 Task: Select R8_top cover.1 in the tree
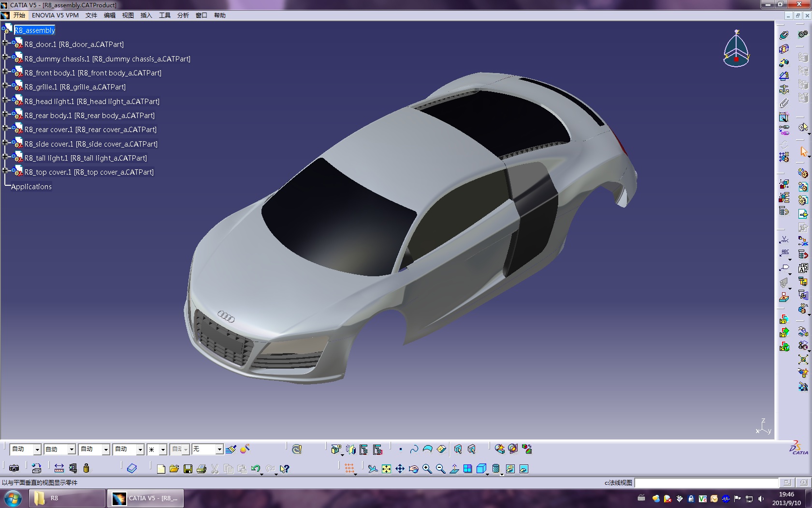[x=89, y=172]
